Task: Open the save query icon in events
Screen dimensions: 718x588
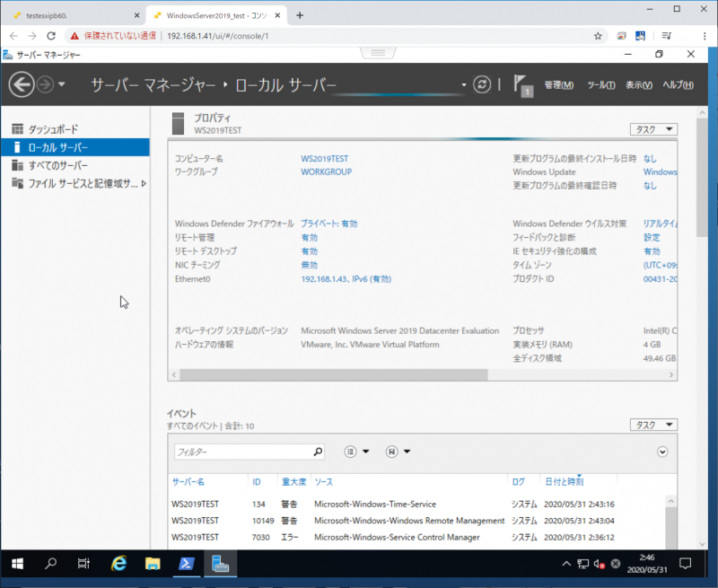Action: pyautogui.click(x=391, y=452)
